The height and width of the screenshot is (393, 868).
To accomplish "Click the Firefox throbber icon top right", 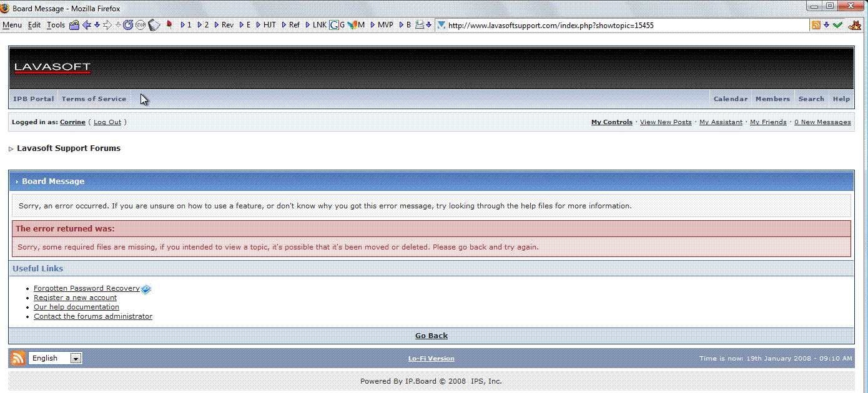I will pos(853,25).
